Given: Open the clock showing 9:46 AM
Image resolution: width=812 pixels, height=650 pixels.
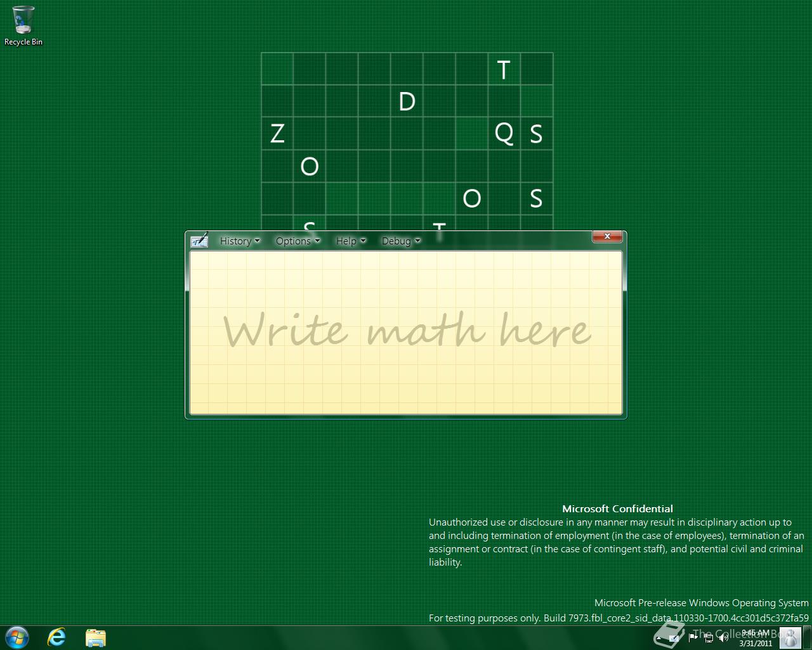Looking at the screenshot, I should (756, 638).
